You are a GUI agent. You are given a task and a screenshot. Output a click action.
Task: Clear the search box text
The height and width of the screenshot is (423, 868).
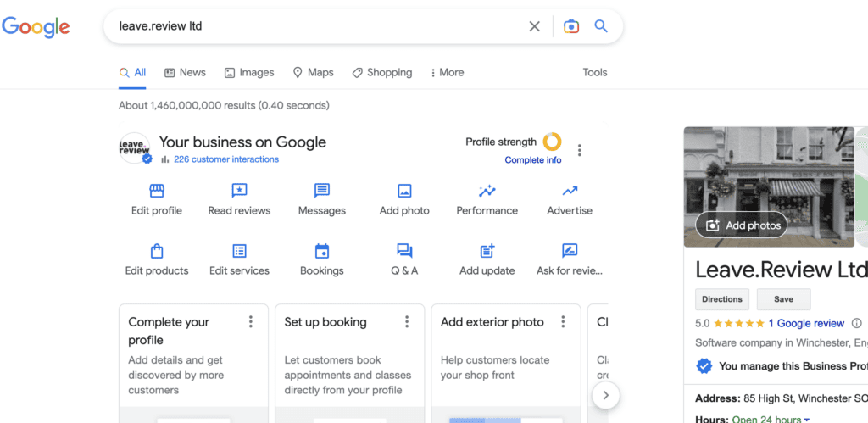534,26
